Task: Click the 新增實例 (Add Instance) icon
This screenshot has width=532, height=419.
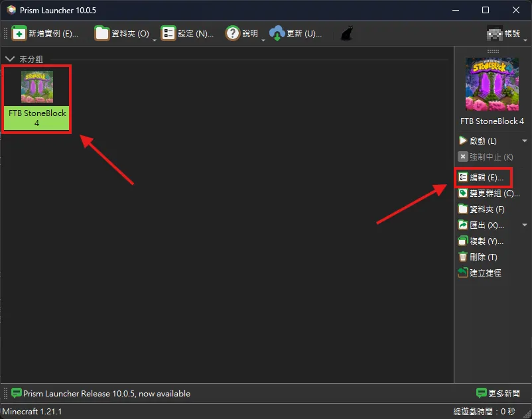Action: coord(19,33)
